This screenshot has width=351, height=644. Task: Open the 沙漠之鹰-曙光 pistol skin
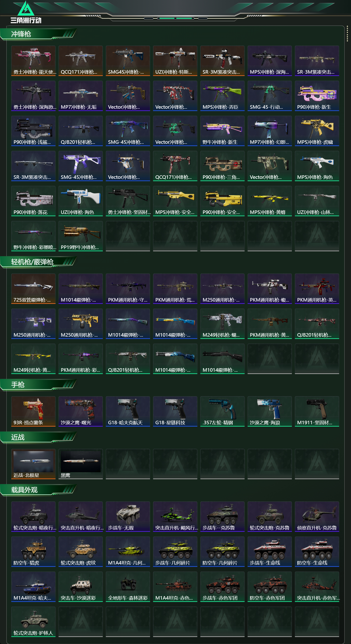click(x=80, y=411)
